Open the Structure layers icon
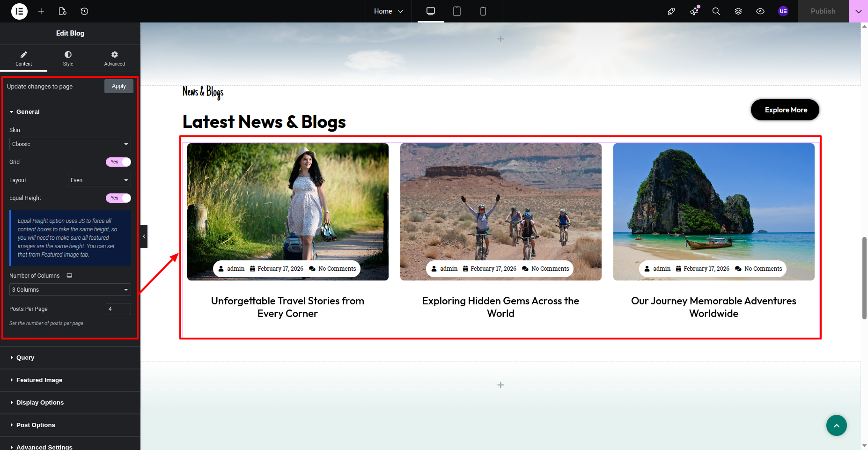 [x=738, y=11]
